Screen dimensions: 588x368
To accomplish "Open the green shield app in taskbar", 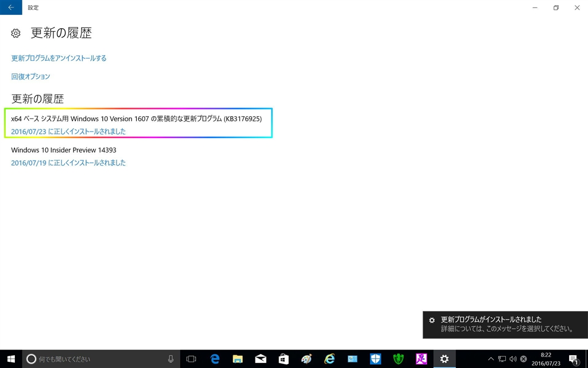I will [x=399, y=359].
